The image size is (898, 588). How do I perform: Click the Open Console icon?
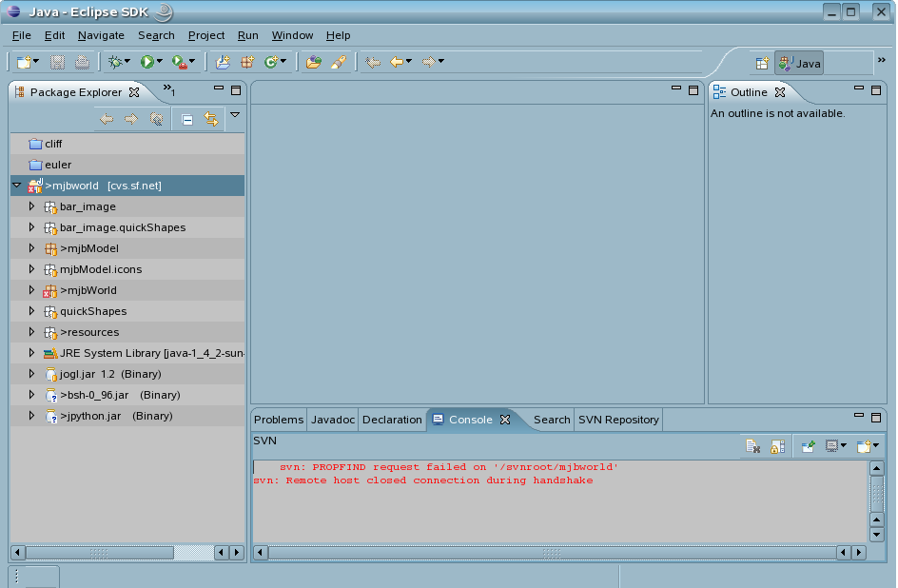tap(864, 446)
